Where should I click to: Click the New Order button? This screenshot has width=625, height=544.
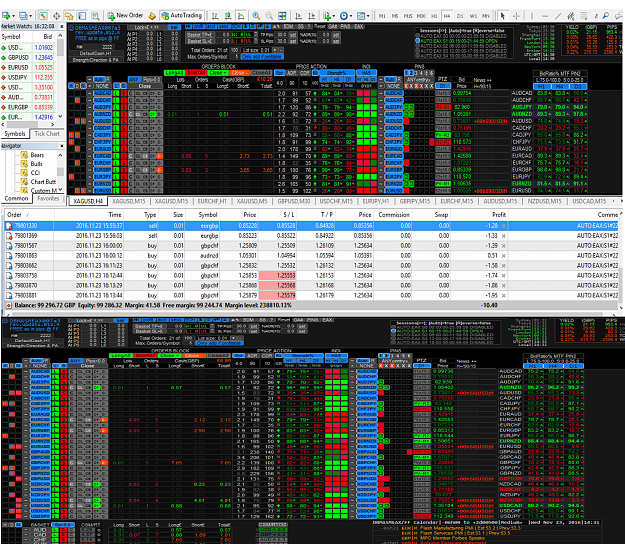(x=125, y=16)
